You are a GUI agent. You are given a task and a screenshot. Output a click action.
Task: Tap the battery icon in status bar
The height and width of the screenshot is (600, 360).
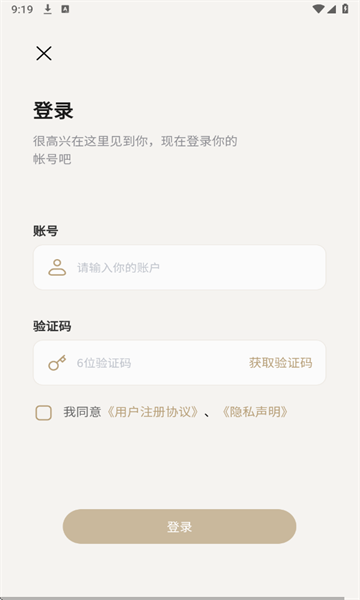tap(345, 9)
